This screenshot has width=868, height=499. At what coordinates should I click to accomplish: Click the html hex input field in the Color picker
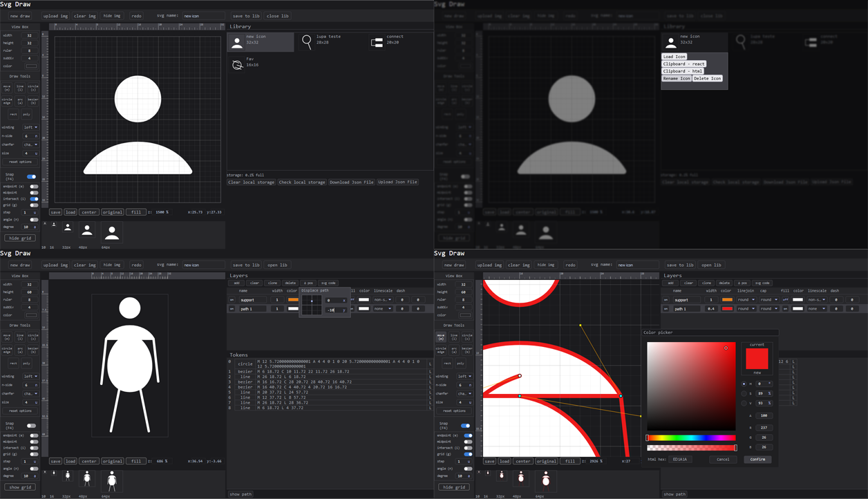click(x=680, y=459)
